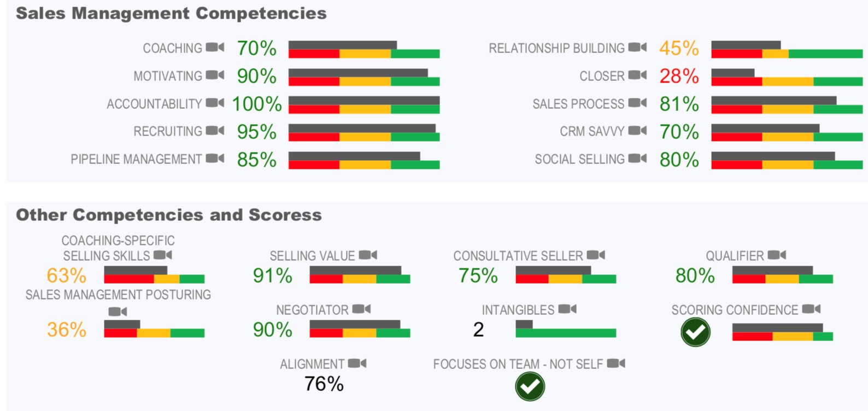Screen dimensions: 868x411
Task: Click the green checkmark under SCORING CONFIDENCE
Action: click(x=695, y=332)
